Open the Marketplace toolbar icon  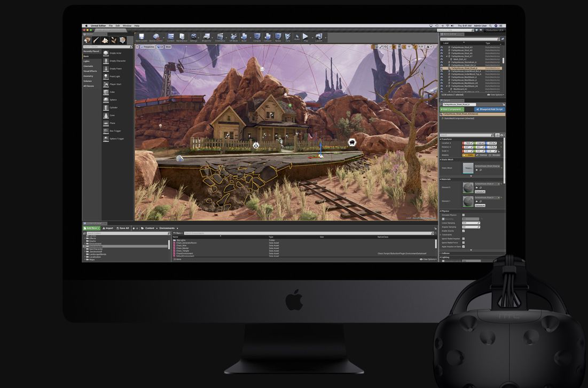(182, 37)
